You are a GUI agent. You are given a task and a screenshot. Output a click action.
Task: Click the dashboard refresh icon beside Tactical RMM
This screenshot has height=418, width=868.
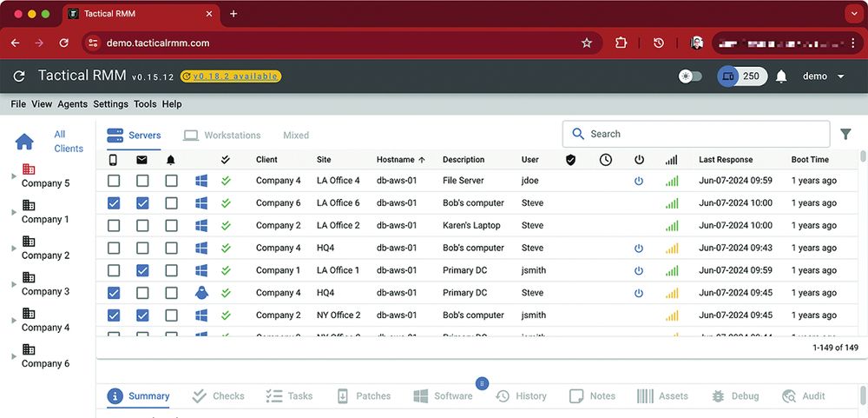(19, 76)
